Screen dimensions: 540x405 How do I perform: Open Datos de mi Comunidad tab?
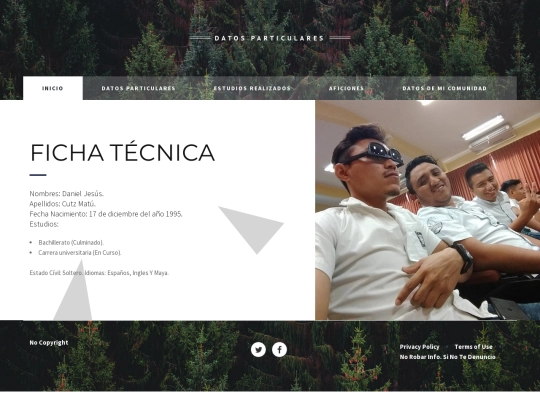coord(444,88)
